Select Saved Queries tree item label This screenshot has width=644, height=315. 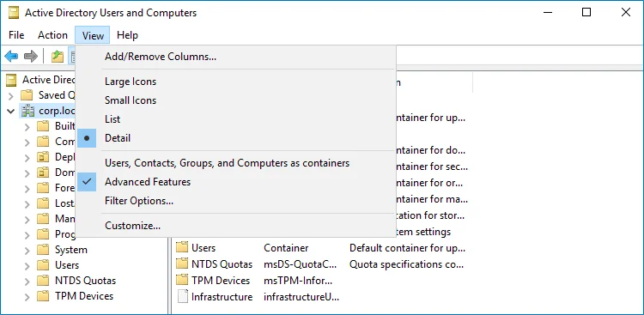(57, 95)
